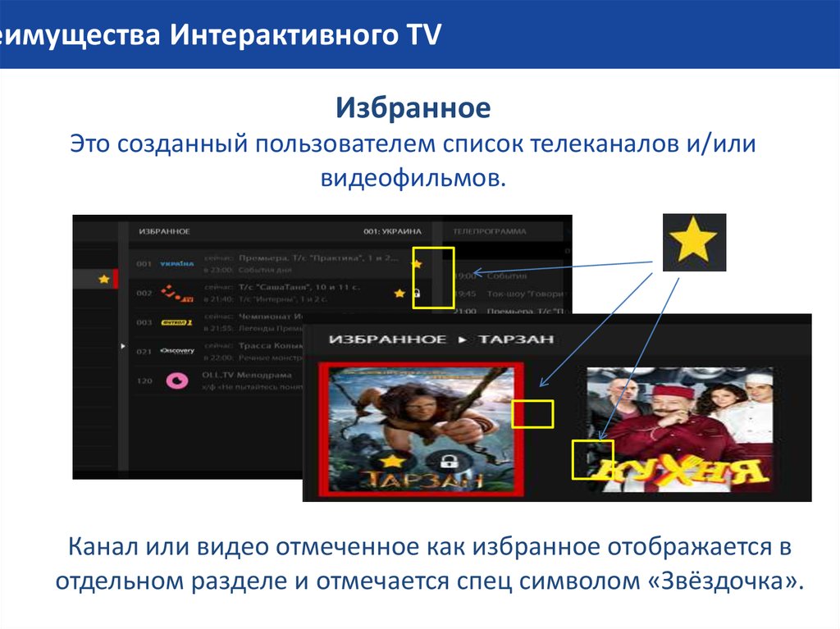
Task: Click ИЗБРАННОЕ in the Тарзан breadcrumb
Action: pyautogui.click(x=387, y=340)
